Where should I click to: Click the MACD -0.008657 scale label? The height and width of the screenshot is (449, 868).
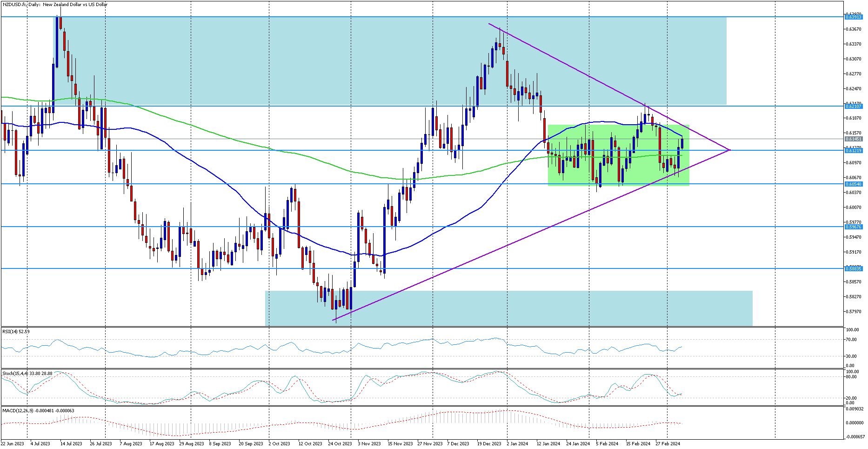pos(855,437)
